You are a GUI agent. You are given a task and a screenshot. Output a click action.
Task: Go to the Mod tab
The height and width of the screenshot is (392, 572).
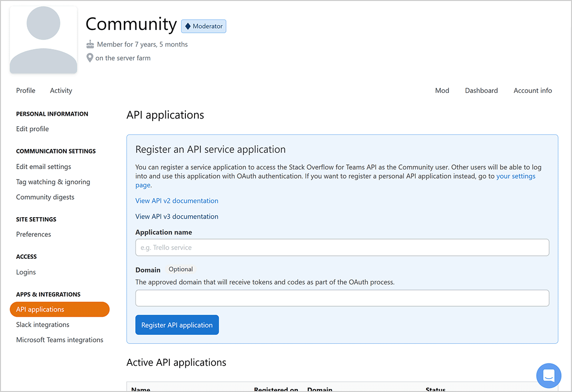442,90
